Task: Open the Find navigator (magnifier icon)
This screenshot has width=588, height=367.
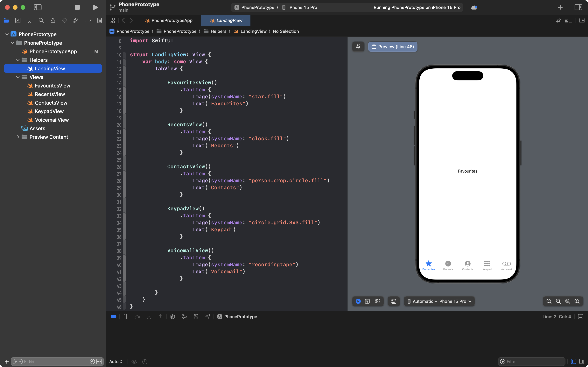Action: coord(41,20)
